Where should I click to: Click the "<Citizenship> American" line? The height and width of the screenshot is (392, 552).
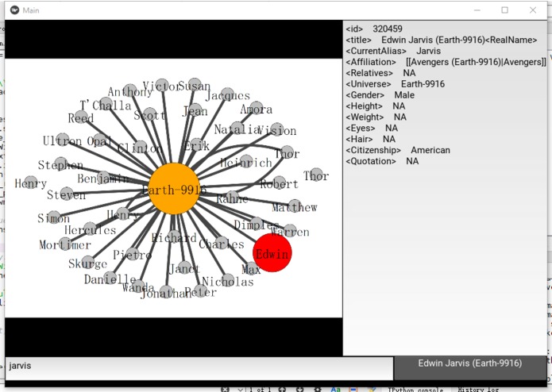[x=398, y=150]
